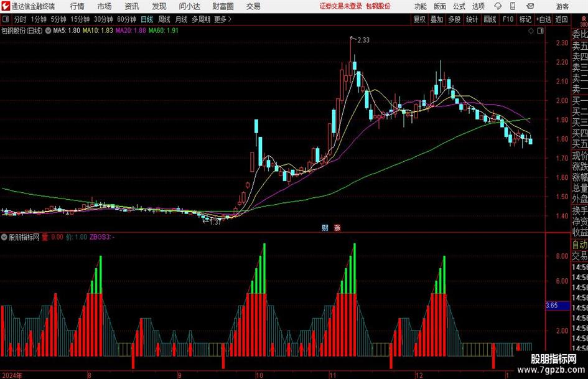The image size is (588, 379).
Task: Open the 功能 menu
Action: tap(421, 6)
